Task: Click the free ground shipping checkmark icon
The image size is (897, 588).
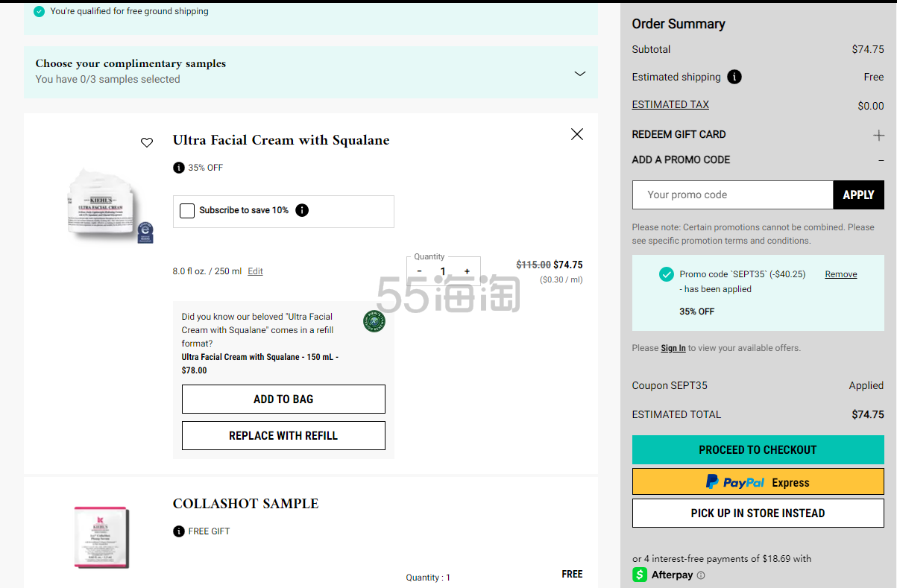Action: coord(40,11)
